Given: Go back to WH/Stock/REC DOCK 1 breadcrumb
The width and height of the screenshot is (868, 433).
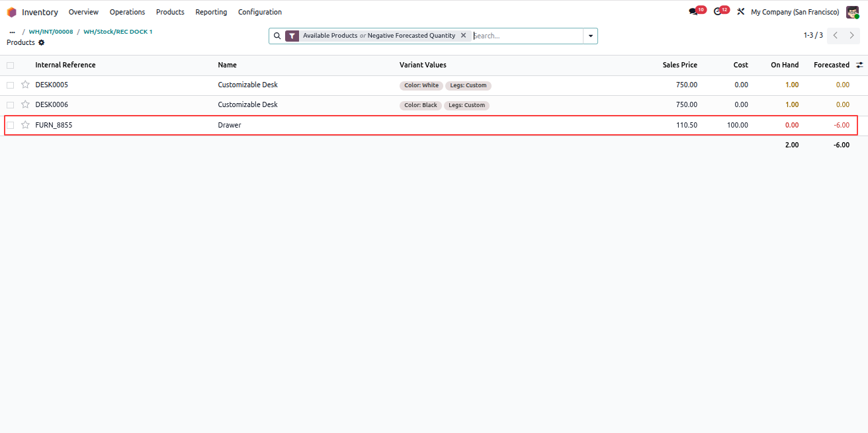Looking at the screenshot, I should [118, 32].
